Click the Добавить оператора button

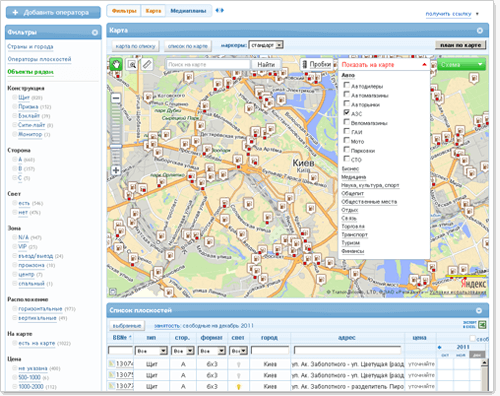click(x=53, y=13)
